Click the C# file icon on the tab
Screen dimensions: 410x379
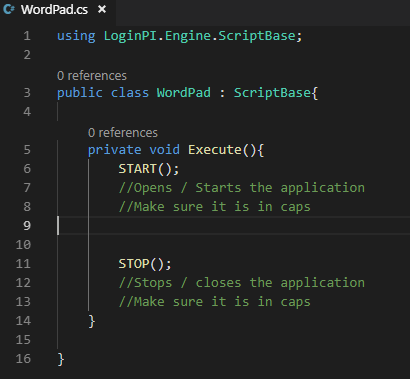(8, 10)
